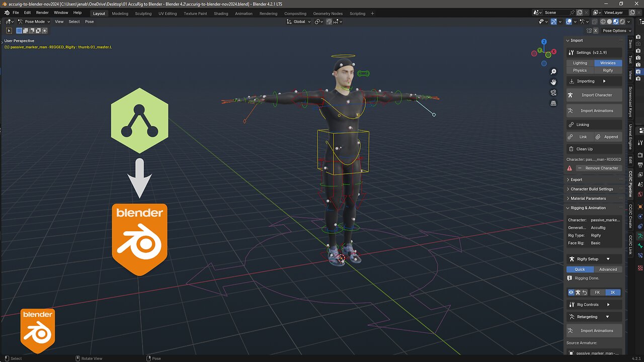Click the red X axis on navigation gizmo
644x362 pixels.
pyautogui.click(x=553, y=51)
